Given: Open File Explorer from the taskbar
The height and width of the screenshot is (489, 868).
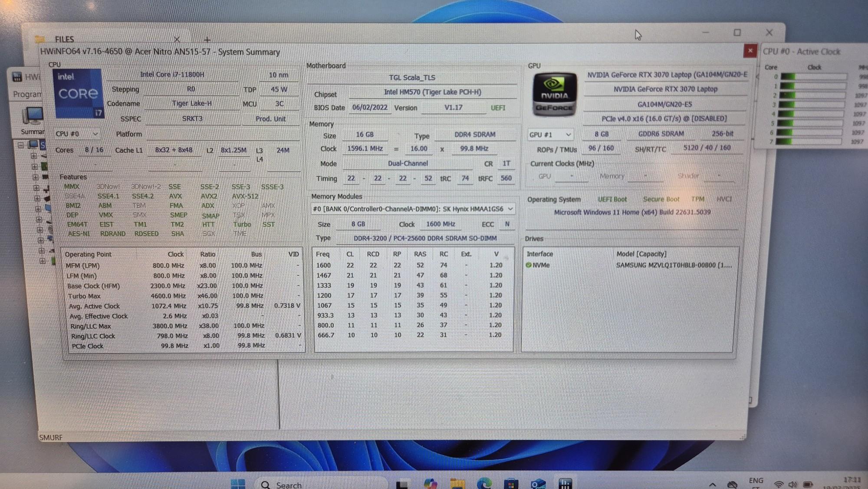Looking at the screenshot, I should click(457, 484).
